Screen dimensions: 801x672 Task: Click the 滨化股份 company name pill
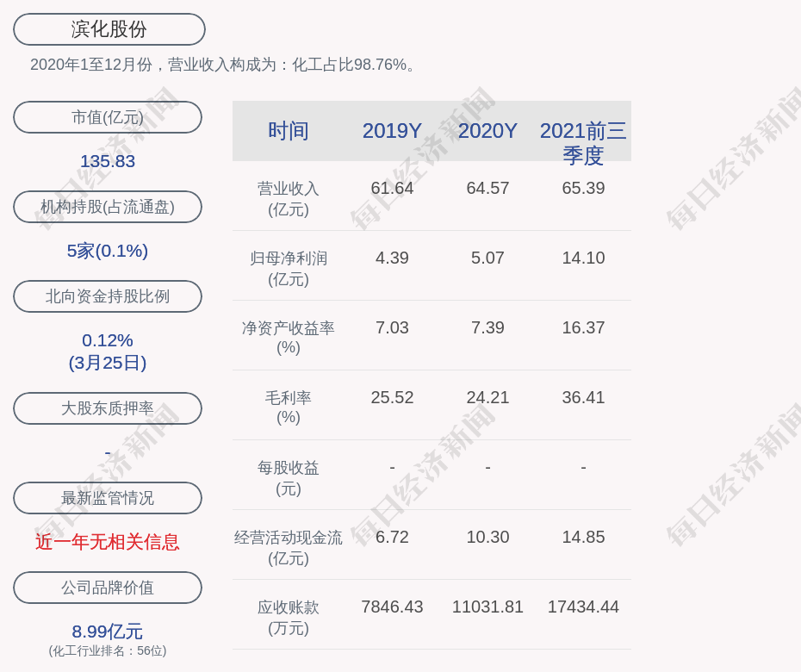click(109, 29)
